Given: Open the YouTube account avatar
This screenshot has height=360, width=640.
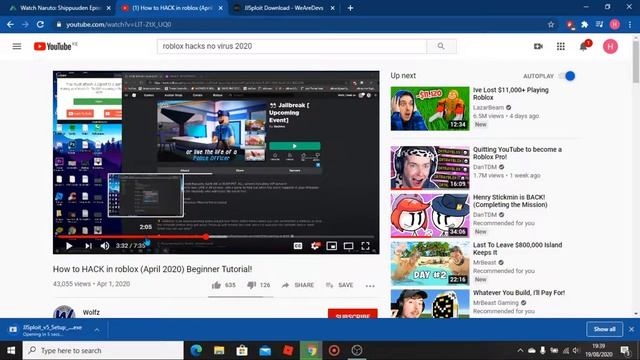Looking at the screenshot, I should [x=610, y=46].
